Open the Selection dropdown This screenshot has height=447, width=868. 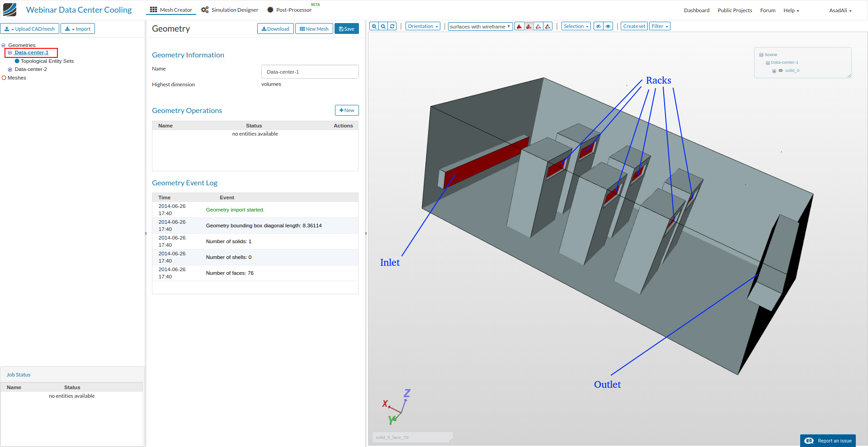(576, 26)
